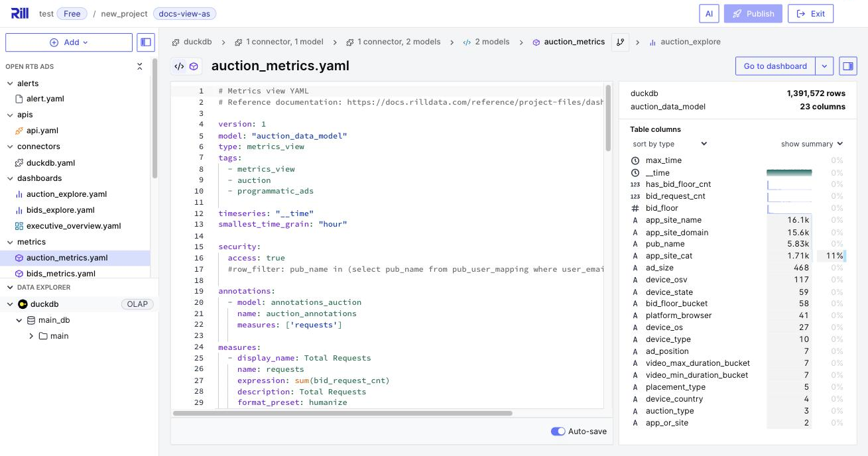Collapse the duckdb connector in Data Explorer
868x456 pixels.
click(x=10, y=304)
